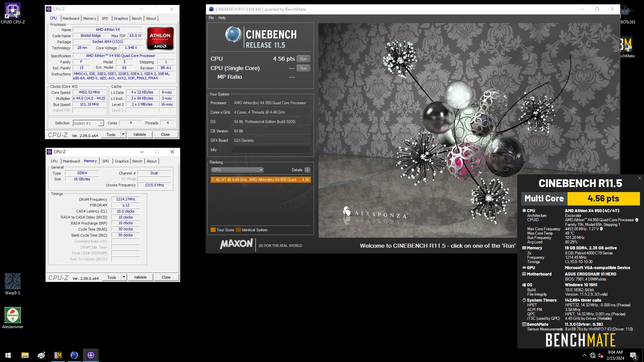The width and height of the screenshot is (644, 362).
Task: Click Close in the CPU window
Action: coord(165,134)
